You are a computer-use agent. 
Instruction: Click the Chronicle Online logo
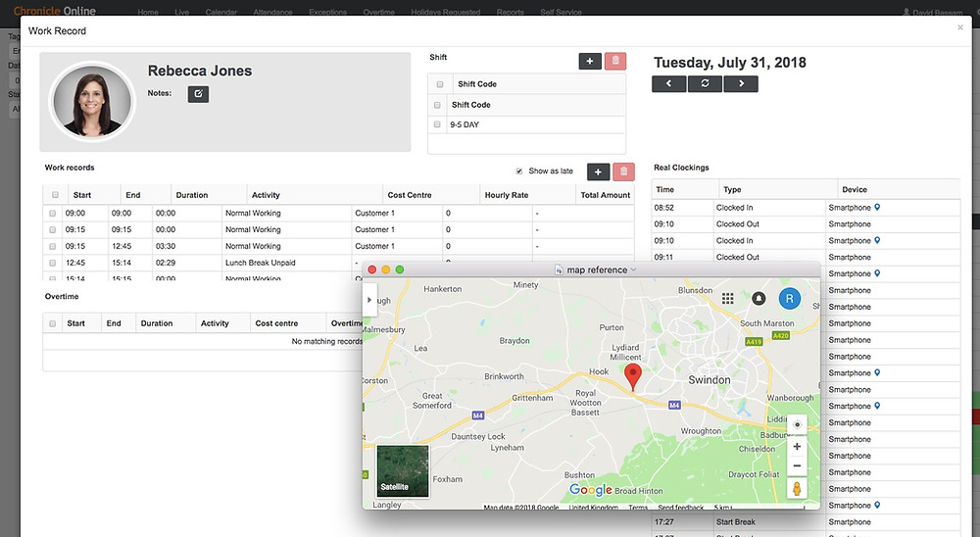[54, 11]
